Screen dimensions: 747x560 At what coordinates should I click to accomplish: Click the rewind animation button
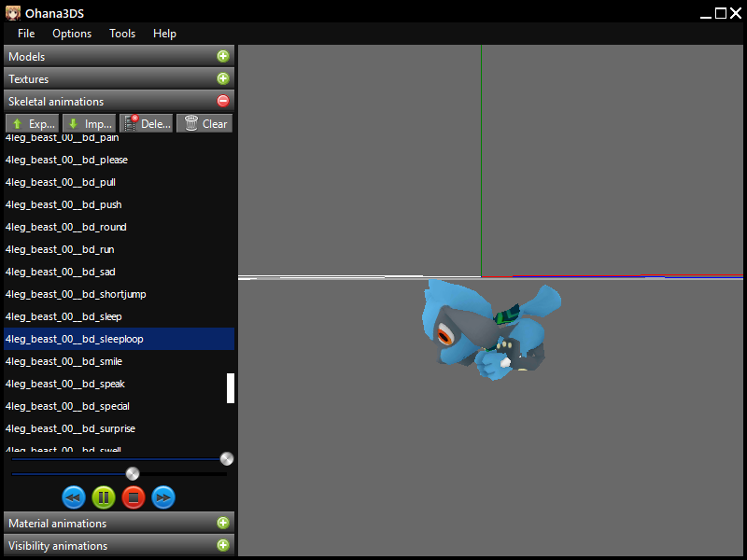click(74, 497)
